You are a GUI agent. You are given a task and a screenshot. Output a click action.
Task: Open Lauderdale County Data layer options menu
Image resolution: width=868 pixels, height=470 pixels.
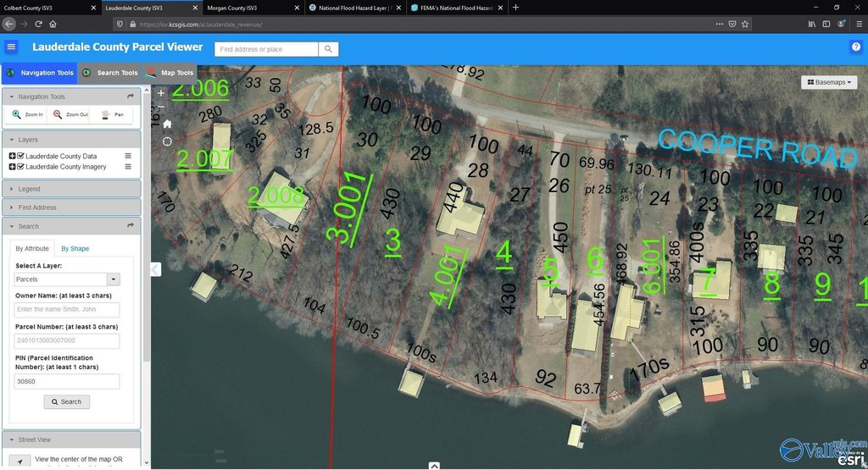click(x=128, y=156)
